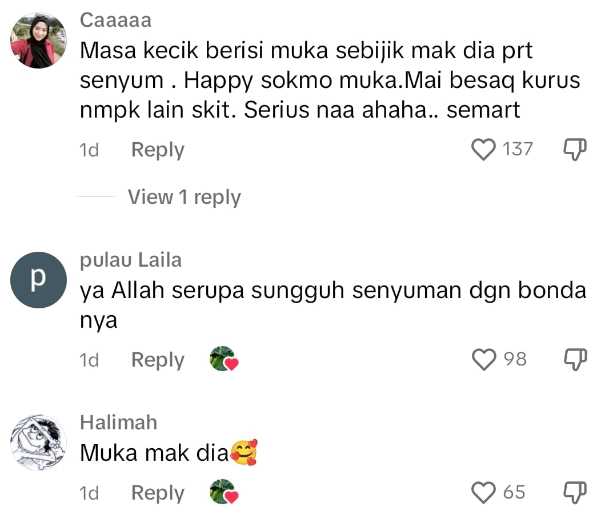The image size is (616, 525).
Task: Open username Halimah
Action: [x=118, y=422]
